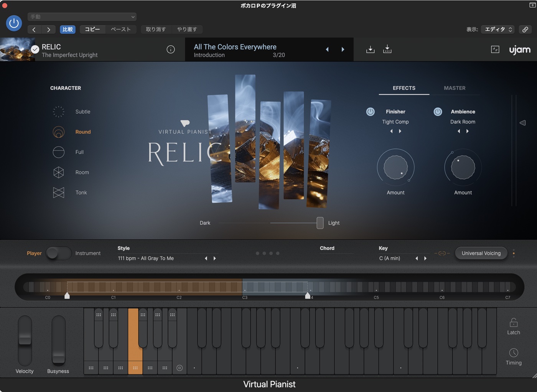Click the コピー copy button
This screenshot has width=537, height=392.
(x=92, y=30)
